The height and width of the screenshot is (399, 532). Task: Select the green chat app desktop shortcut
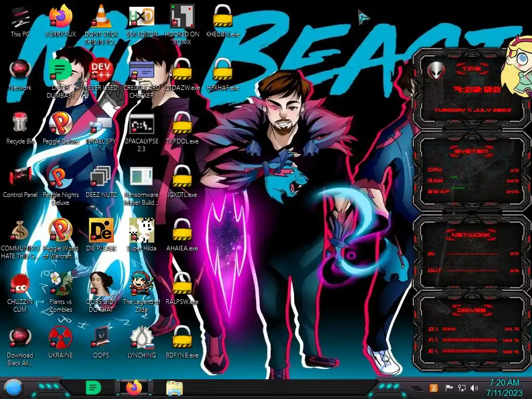[60, 78]
